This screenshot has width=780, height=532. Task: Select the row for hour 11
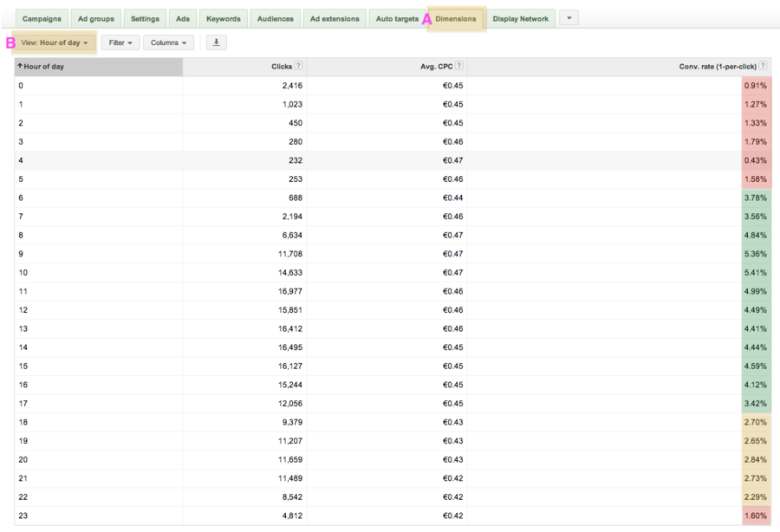coord(98,291)
